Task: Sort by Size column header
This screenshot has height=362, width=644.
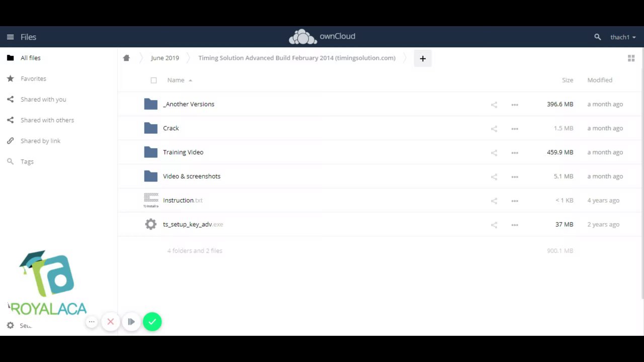Action: (568, 80)
